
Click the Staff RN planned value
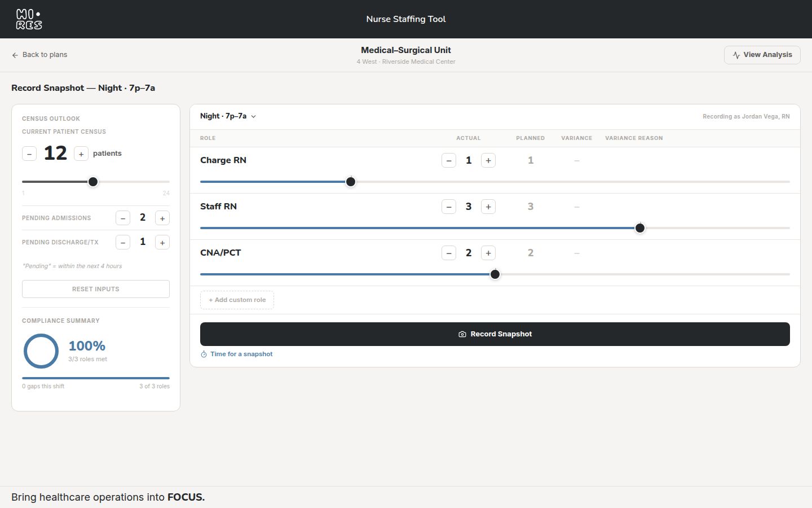(531, 207)
